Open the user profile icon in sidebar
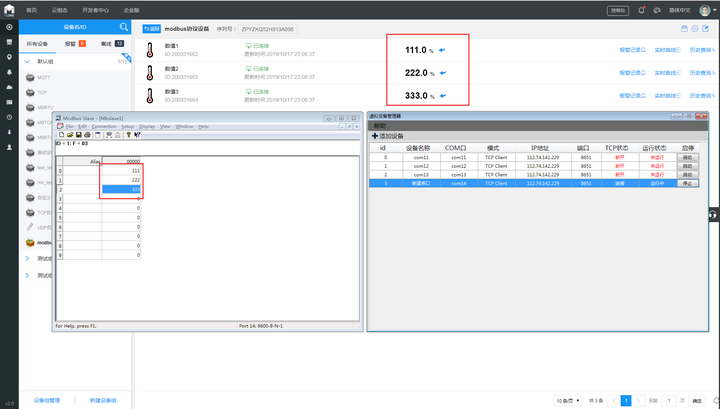 [x=9, y=147]
